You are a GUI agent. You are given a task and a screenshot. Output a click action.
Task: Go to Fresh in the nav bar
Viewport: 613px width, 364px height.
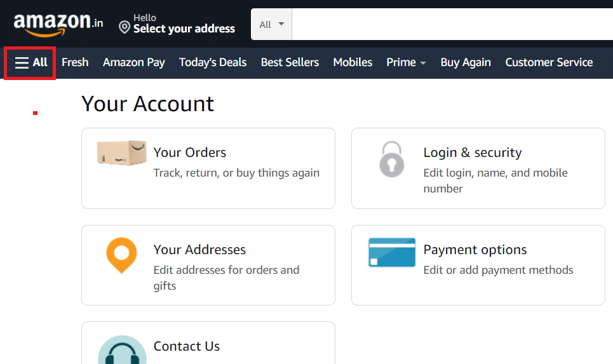click(75, 62)
